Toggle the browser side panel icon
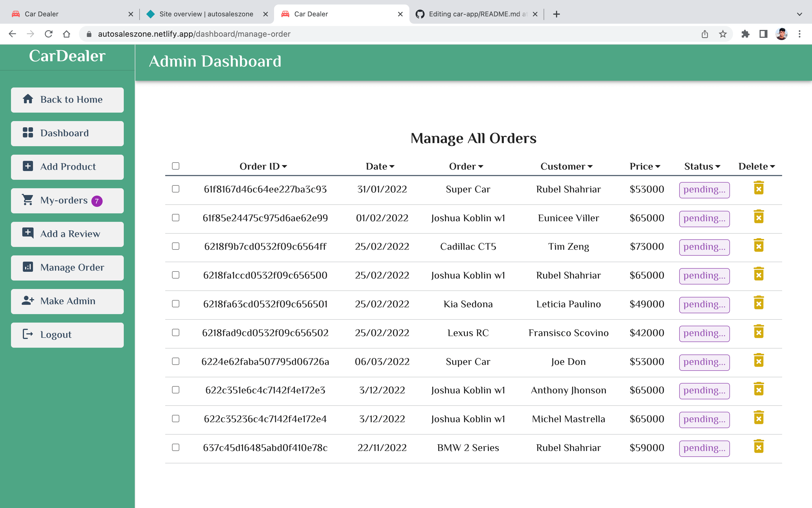The width and height of the screenshot is (812, 508). [x=763, y=34]
